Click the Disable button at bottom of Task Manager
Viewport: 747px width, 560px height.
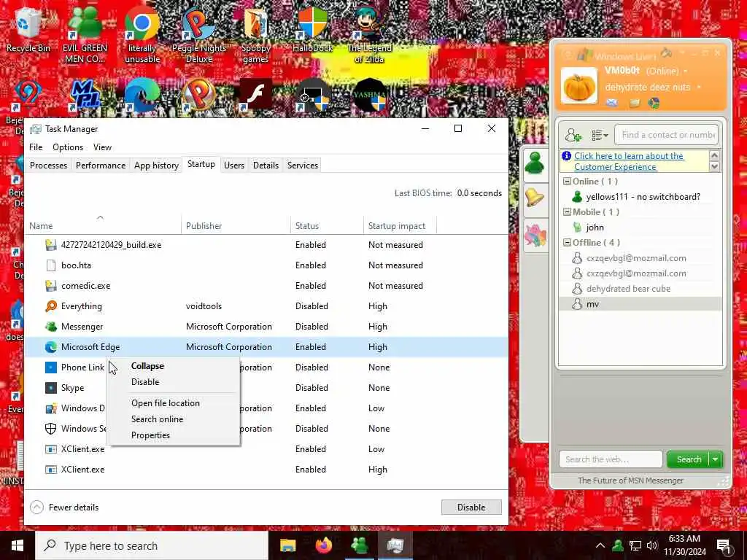(x=471, y=507)
